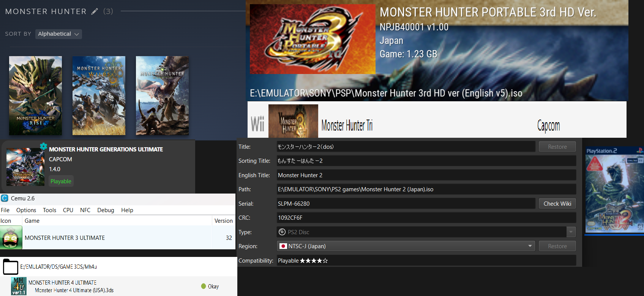
Task: Click the 1.4.0 version text
Action: tap(55, 169)
